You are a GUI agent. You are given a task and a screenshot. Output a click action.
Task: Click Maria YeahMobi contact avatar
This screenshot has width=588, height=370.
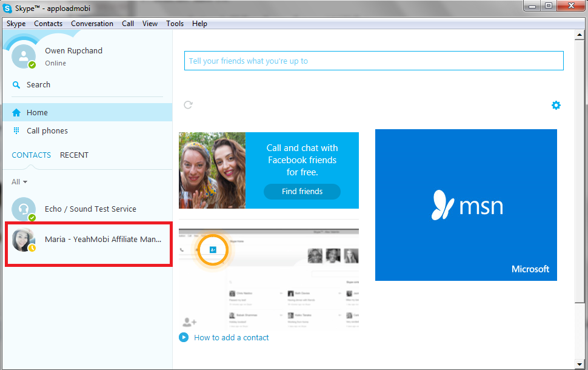(24, 240)
